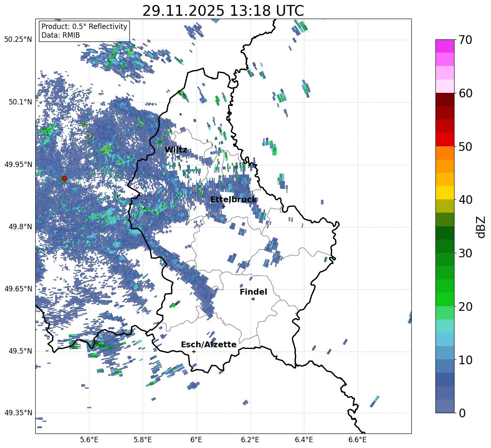Click the dBZ colorbar axis label
The width and height of the screenshot is (491, 448).
click(481, 227)
